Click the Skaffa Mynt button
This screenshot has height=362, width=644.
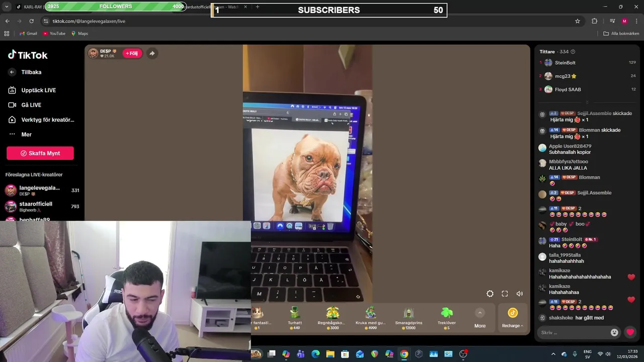(x=40, y=153)
